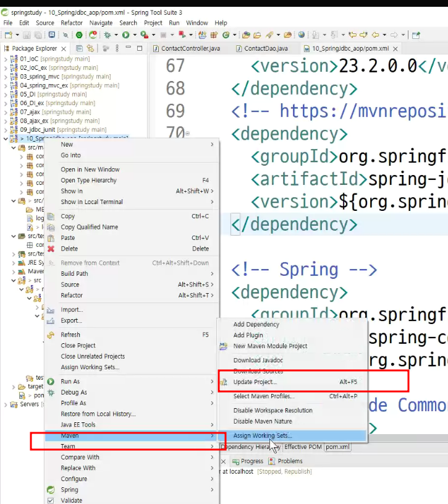This screenshot has width=448, height=504.
Task: Open the Refactor menu
Action: [x=72, y=23]
